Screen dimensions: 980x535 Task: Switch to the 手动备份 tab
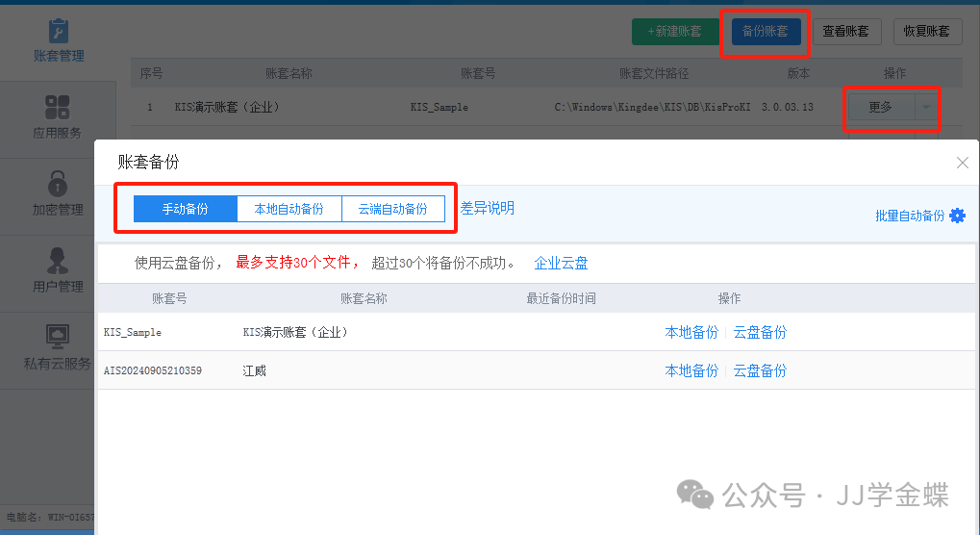tap(185, 209)
